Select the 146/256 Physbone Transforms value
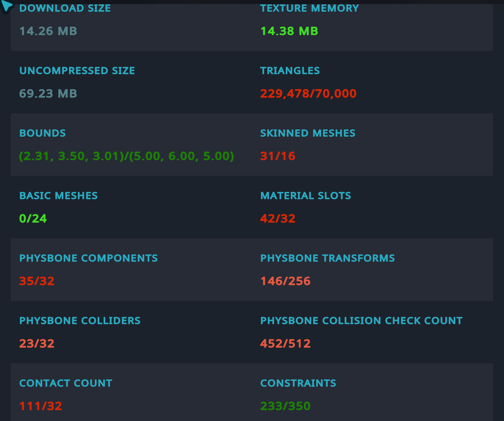 pos(285,281)
